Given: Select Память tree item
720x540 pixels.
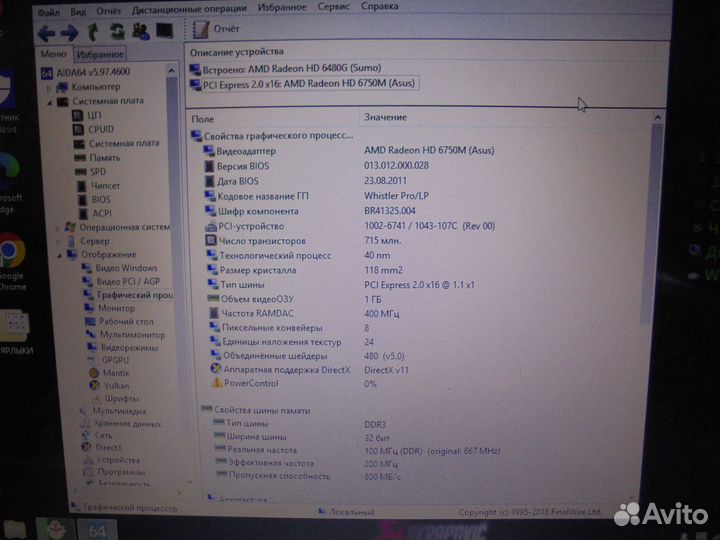Looking at the screenshot, I should [97, 158].
